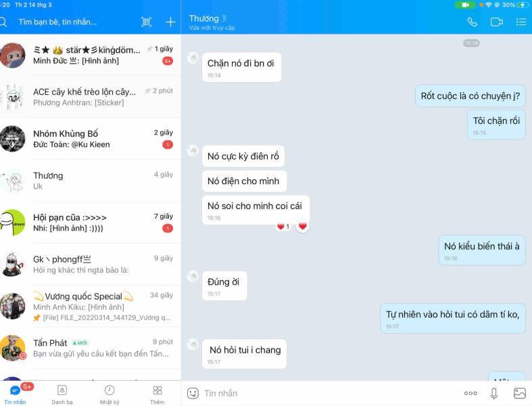Tap the microphone voice message icon
Image resolution: width=532 pixels, height=406 pixels.
(x=494, y=393)
